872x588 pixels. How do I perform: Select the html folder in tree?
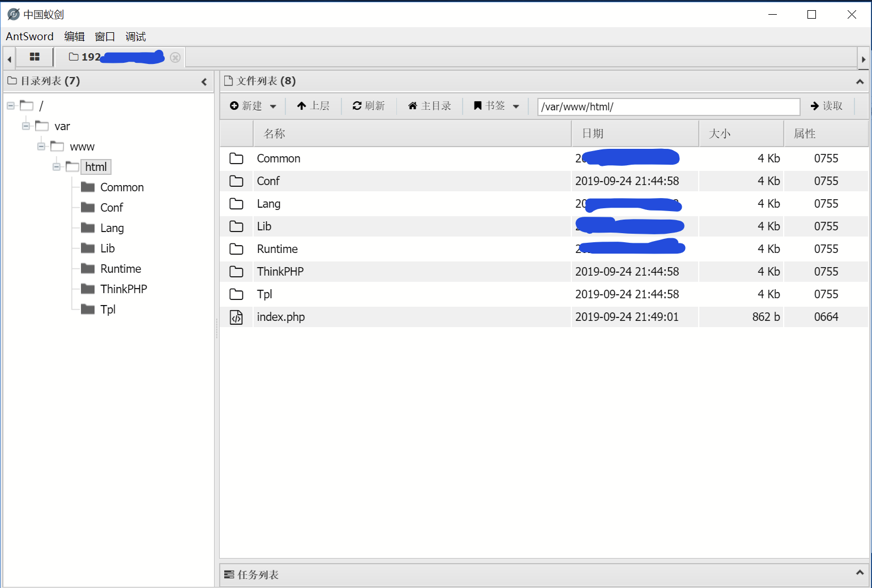96,167
